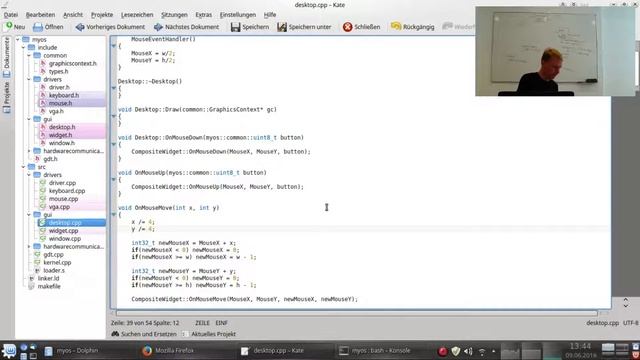The image size is (640, 360).
Task: Open the Sitzungen menu
Action: (x=174, y=15)
